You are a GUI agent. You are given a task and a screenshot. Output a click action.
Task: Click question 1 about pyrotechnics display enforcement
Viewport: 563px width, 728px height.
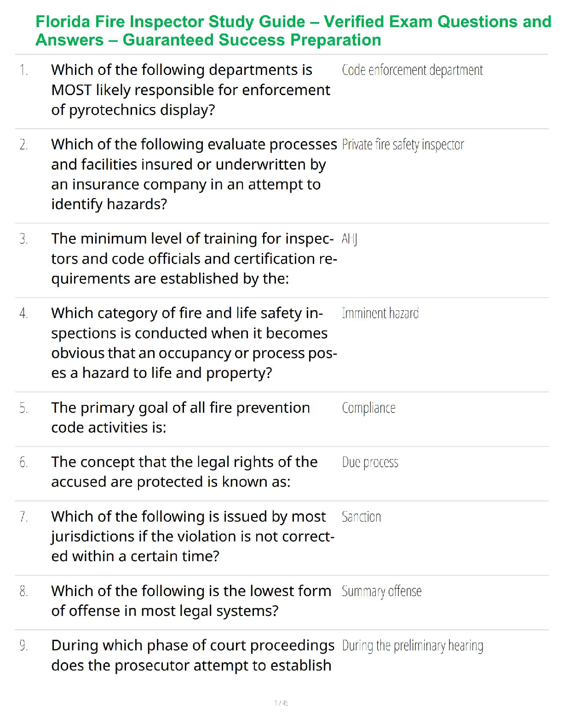[190, 90]
